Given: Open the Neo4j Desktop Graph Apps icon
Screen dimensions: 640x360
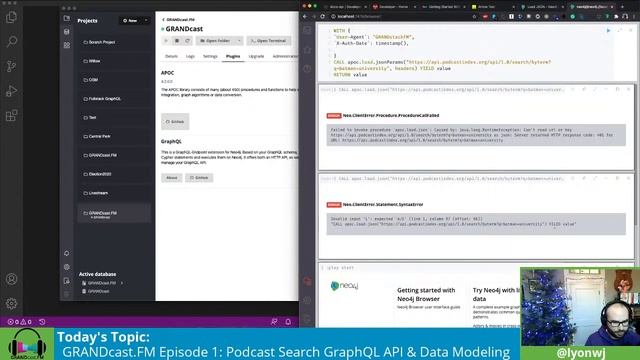Looking at the screenshot, I should point(67,45).
